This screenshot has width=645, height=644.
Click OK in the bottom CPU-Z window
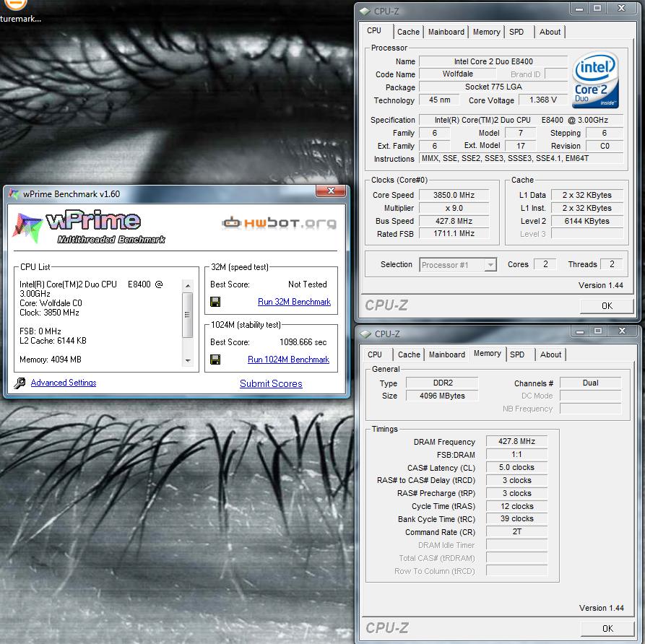(x=607, y=628)
